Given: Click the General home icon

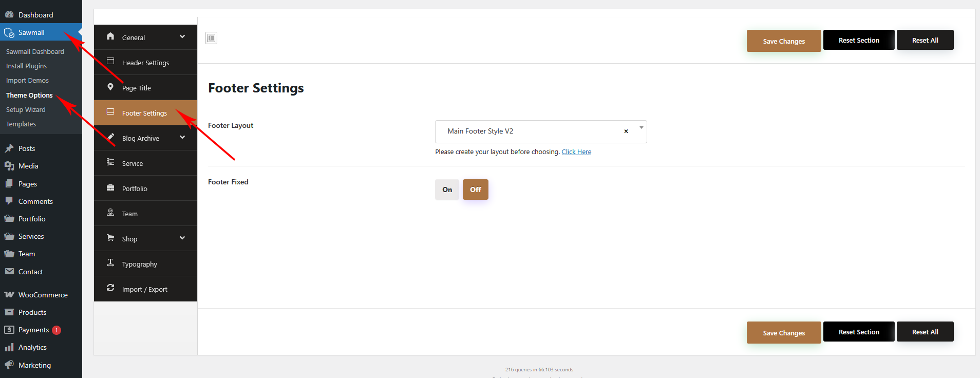Looking at the screenshot, I should (x=110, y=36).
